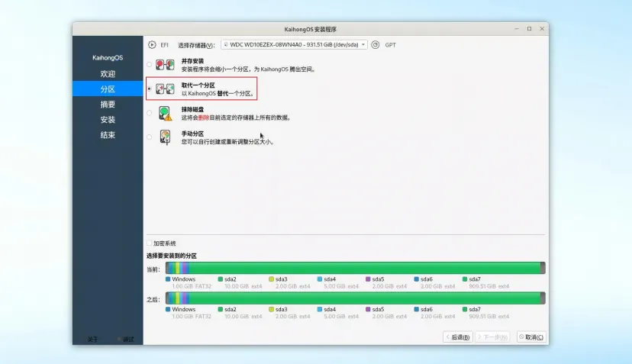Image resolution: width=632 pixels, height=364 pixels.
Task: Click the drive icon inside the storage dropdown
Action: 226,44
